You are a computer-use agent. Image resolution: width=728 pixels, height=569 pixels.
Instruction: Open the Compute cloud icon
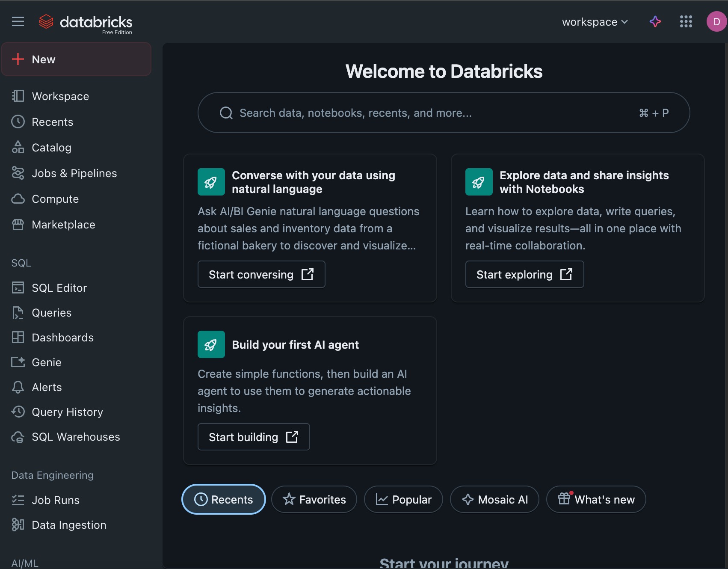pyautogui.click(x=18, y=199)
